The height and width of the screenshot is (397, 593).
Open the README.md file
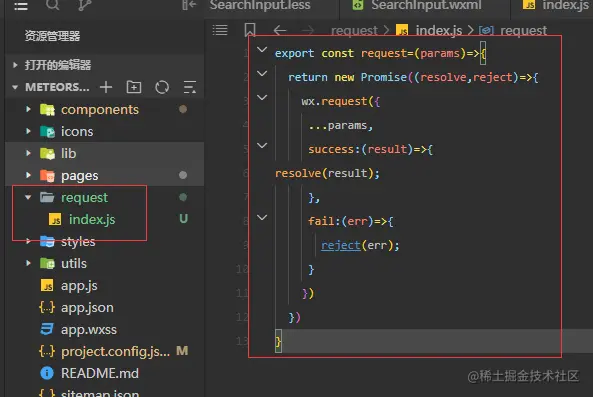click(x=100, y=373)
